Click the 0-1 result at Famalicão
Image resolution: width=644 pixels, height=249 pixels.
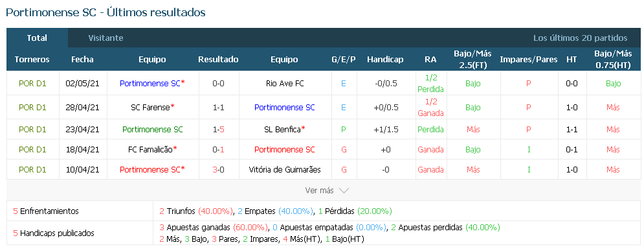coord(219,149)
